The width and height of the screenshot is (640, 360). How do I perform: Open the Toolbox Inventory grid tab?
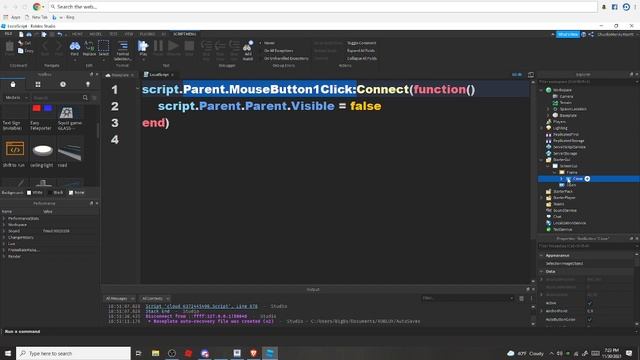coord(38,84)
